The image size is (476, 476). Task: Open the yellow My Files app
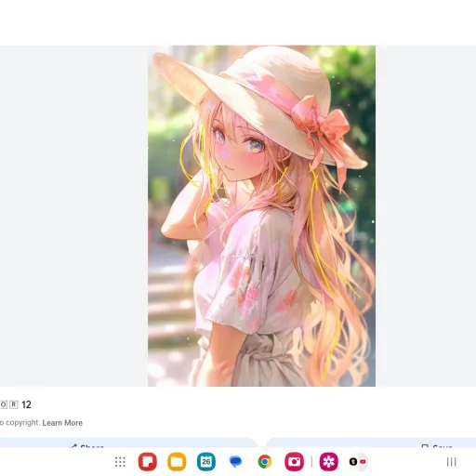click(x=177, y=462)
